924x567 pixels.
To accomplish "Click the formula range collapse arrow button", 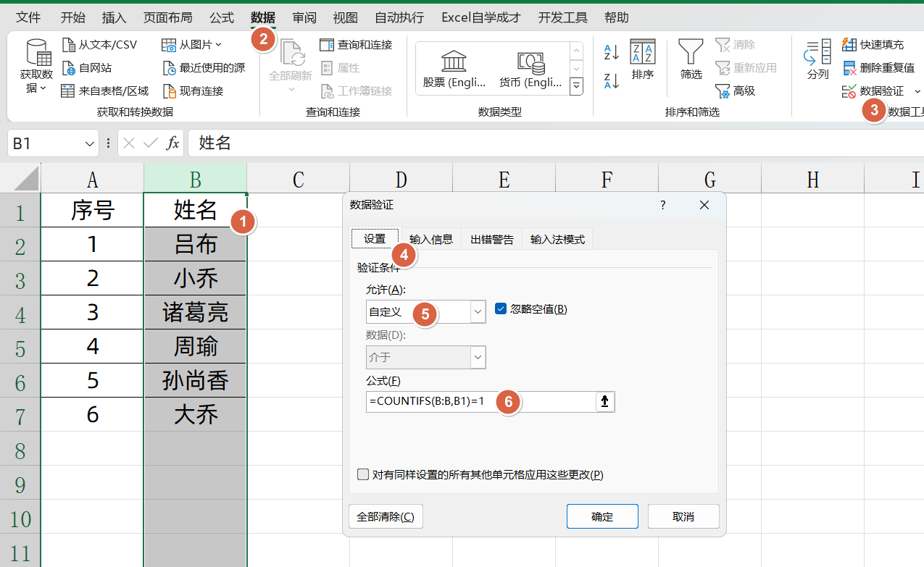I will click(605, 402).
